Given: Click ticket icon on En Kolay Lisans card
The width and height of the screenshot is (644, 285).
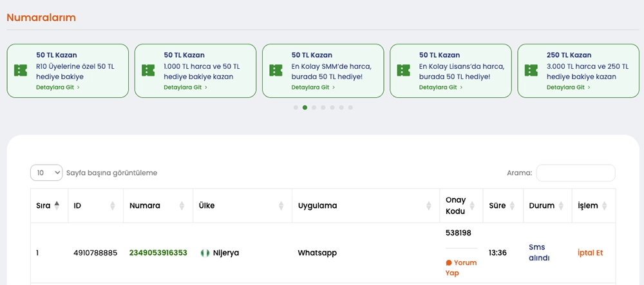Looking at the screenshot, I should (404, 71).
